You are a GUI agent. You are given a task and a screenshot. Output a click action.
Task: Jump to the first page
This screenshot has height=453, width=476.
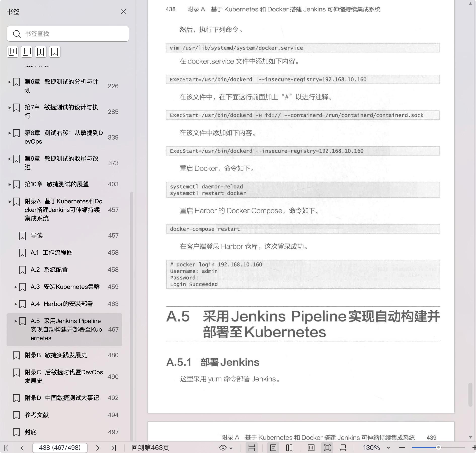[x=6, y=448]
